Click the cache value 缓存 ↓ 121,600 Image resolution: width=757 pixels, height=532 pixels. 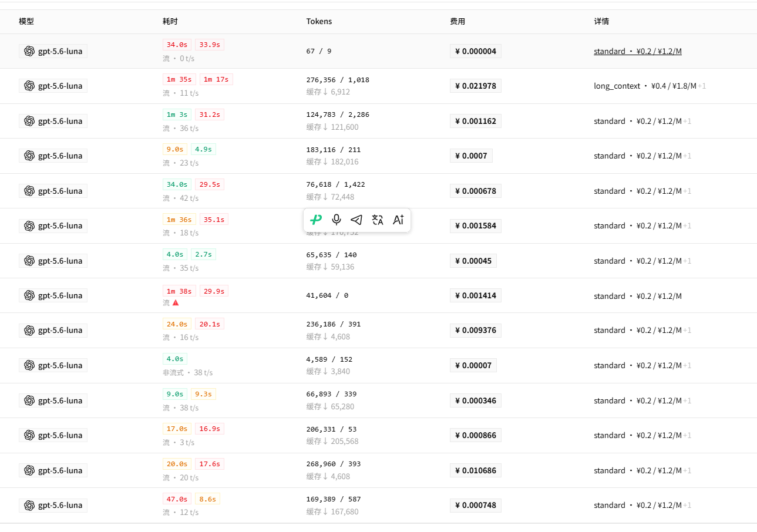[332, 127]
